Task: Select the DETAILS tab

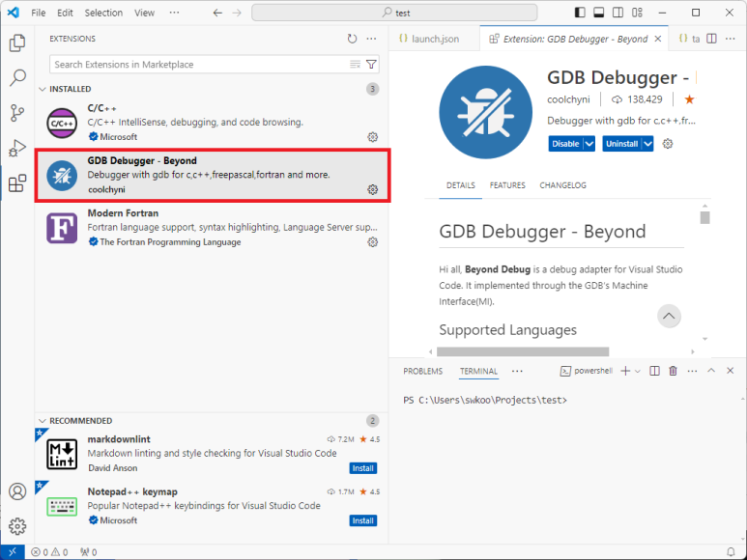Action: pyautogui.click(x=461, y=185)
